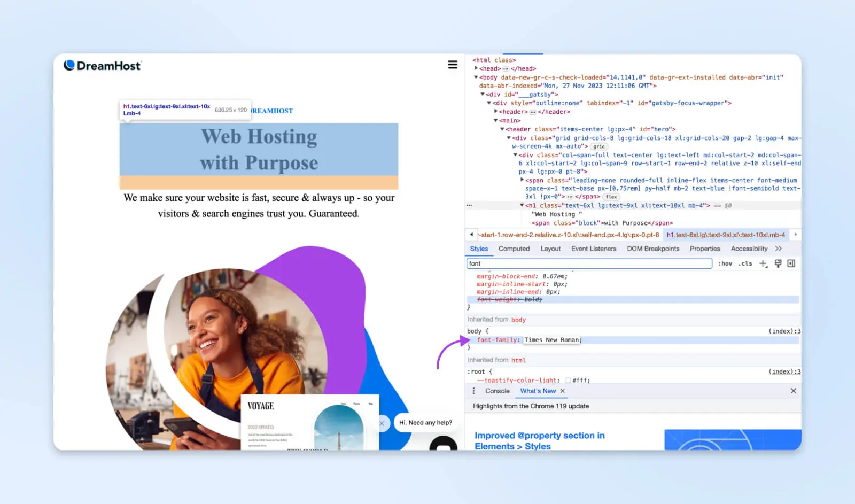Open the Event Listeners tab
This screenshot has width=855, height=504.
594,249
